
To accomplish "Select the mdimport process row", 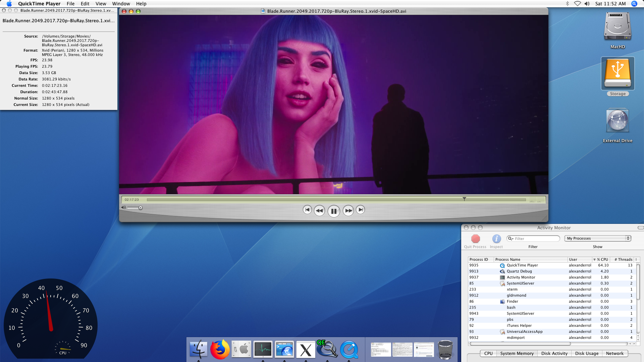I will tap(551, 338).
